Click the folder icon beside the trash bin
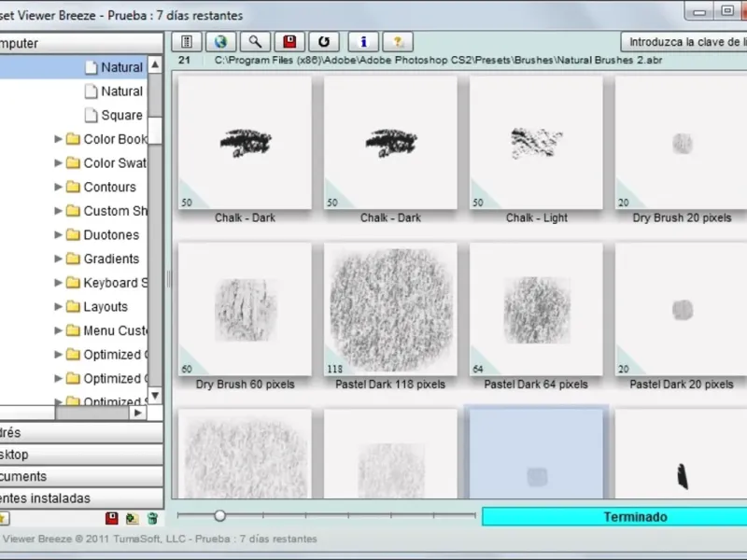 132,518
